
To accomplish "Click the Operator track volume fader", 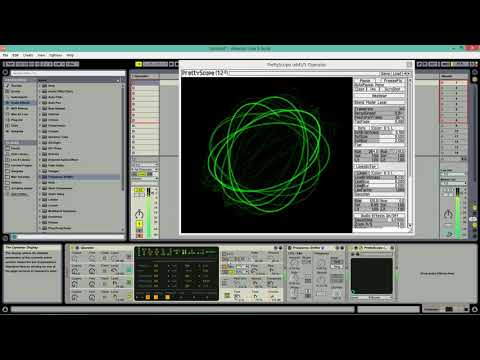I will tap(149, 213).
